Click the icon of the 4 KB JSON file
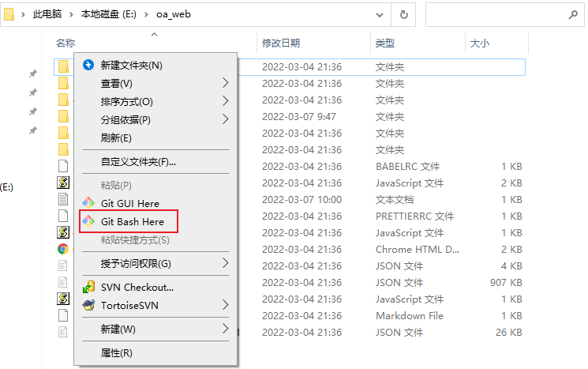The height and width of the screenshot is (369, 588). (x=63, y=265)
